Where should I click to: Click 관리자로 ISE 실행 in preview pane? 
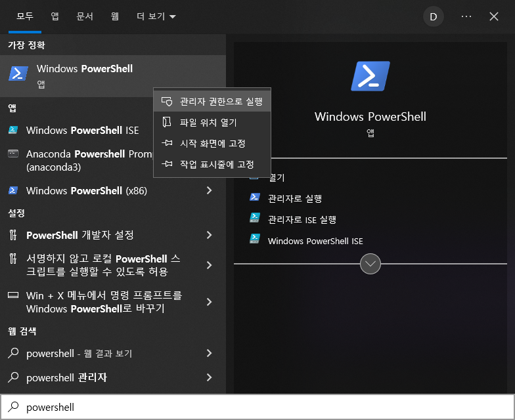302,219
